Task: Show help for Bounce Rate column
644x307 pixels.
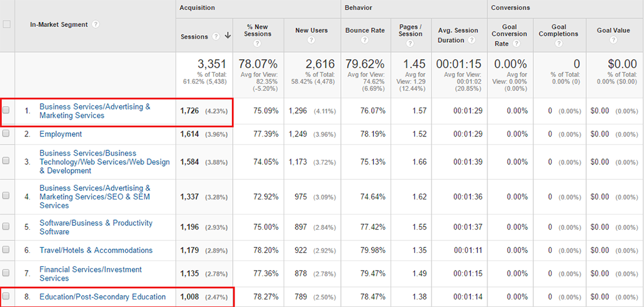Action: tap(365, 40)
